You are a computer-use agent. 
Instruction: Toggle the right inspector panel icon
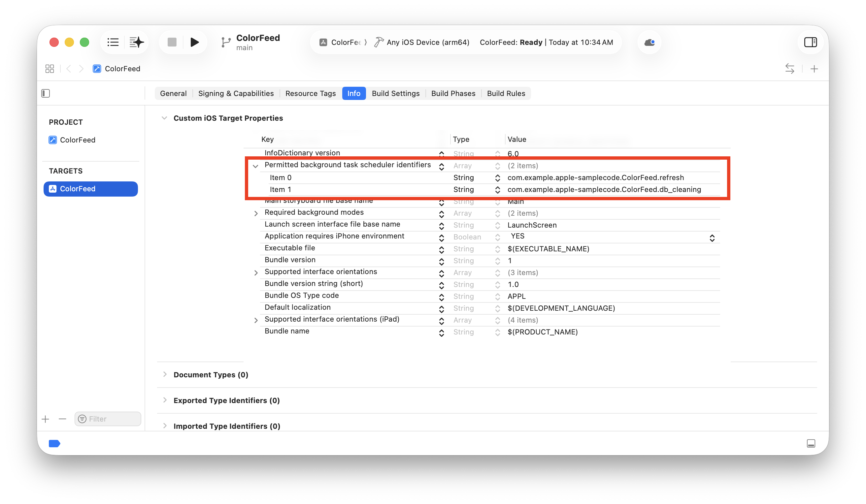(x=810, y=42)
